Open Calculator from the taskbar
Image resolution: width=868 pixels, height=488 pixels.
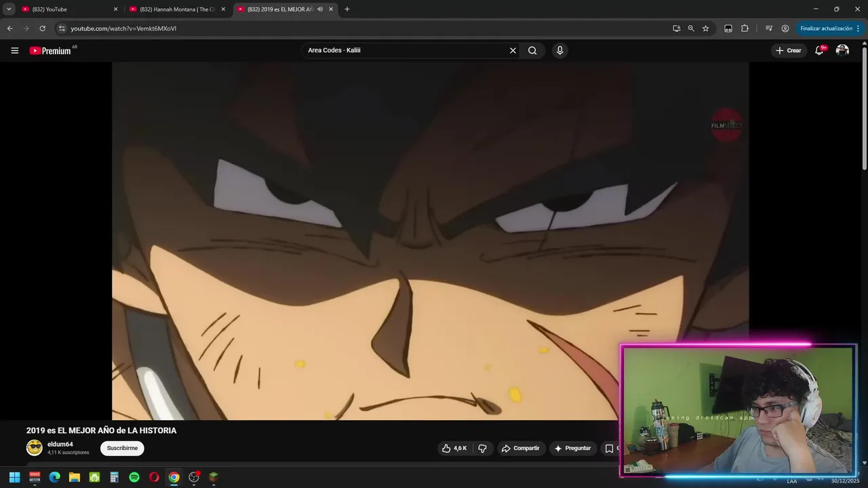coord(114,477)
